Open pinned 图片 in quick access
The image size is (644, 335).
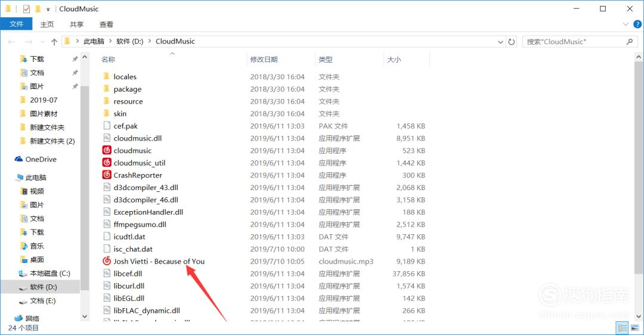click(x=37, y=86)
